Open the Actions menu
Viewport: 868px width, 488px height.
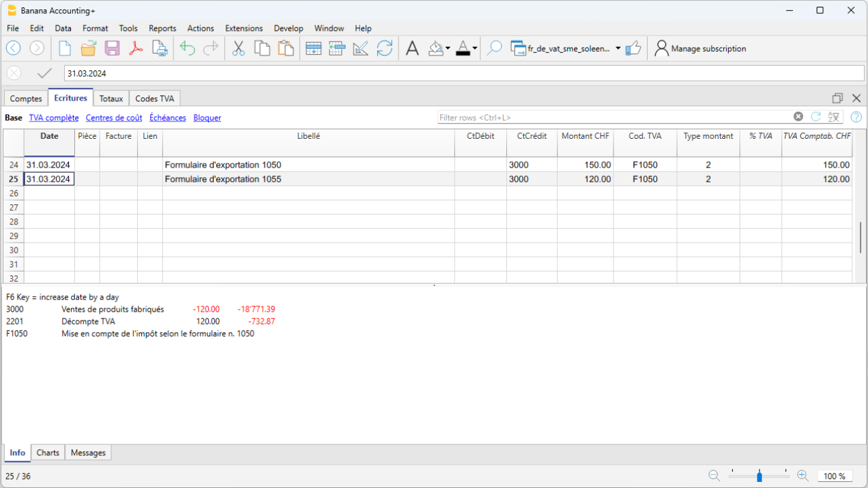200,28
